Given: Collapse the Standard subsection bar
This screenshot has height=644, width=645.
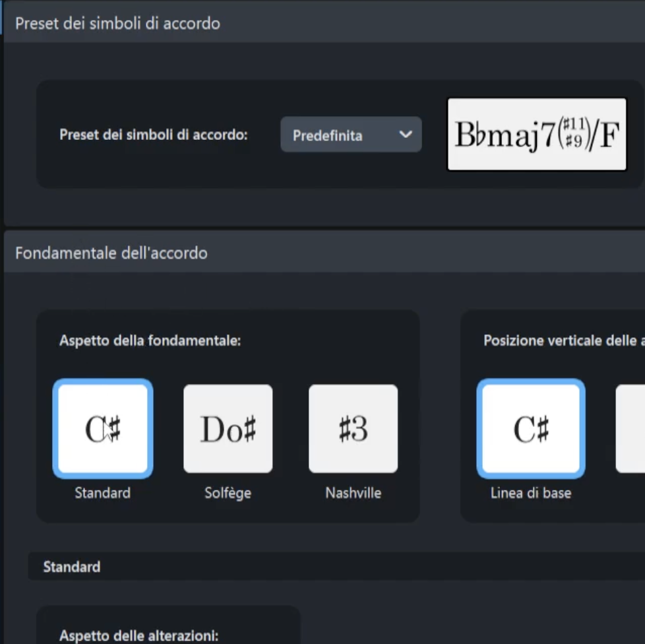Looking at the screenshot, I should [x=71, y=567].
